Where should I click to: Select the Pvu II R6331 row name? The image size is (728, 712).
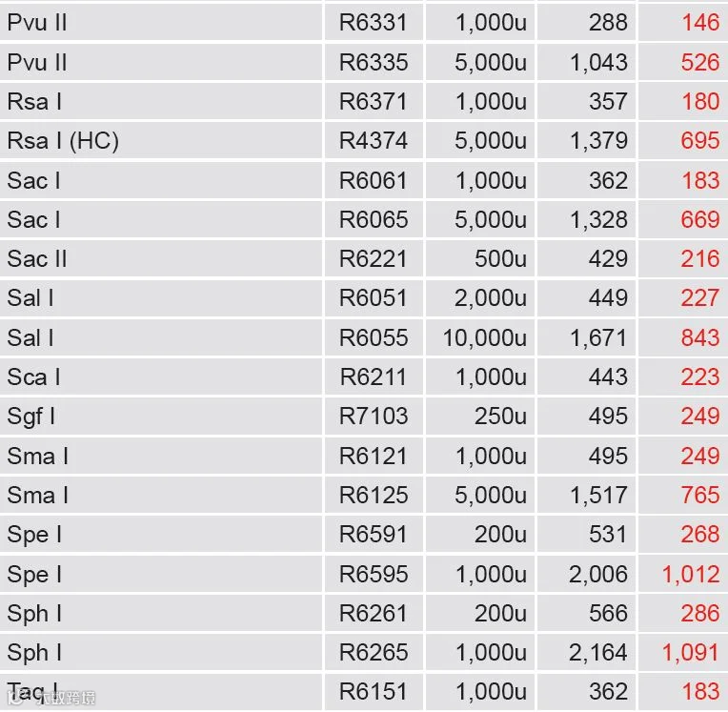coord(37,22)
